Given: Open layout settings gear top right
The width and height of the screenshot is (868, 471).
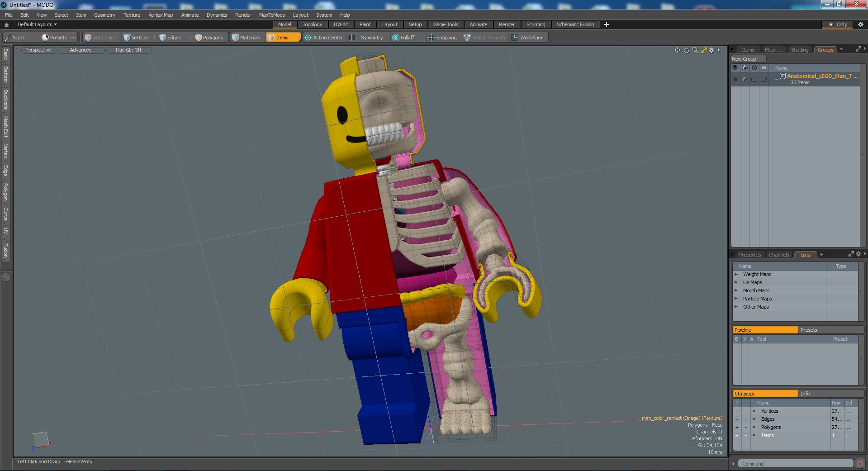Looking at the screenshot, I should [x=860, y=24].
